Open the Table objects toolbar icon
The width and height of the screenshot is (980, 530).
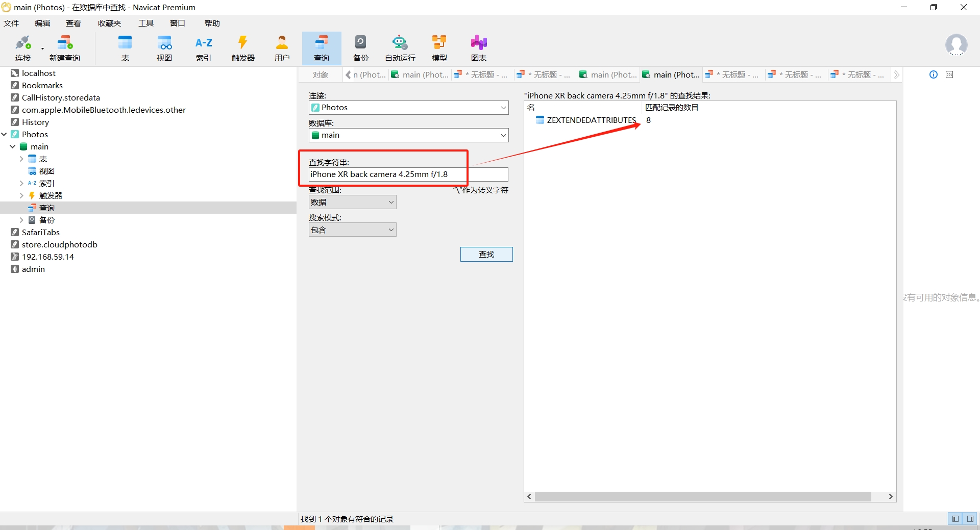point(125,48)
